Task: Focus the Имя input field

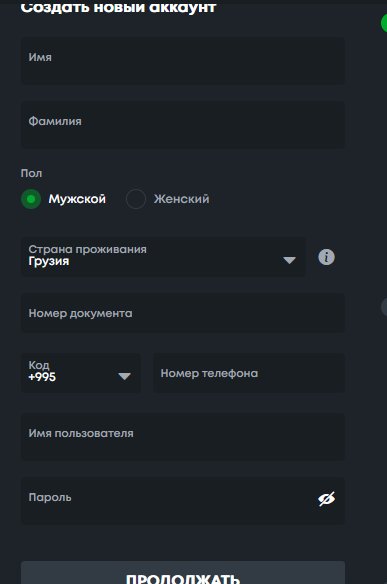Action: (x=183, y=61)
